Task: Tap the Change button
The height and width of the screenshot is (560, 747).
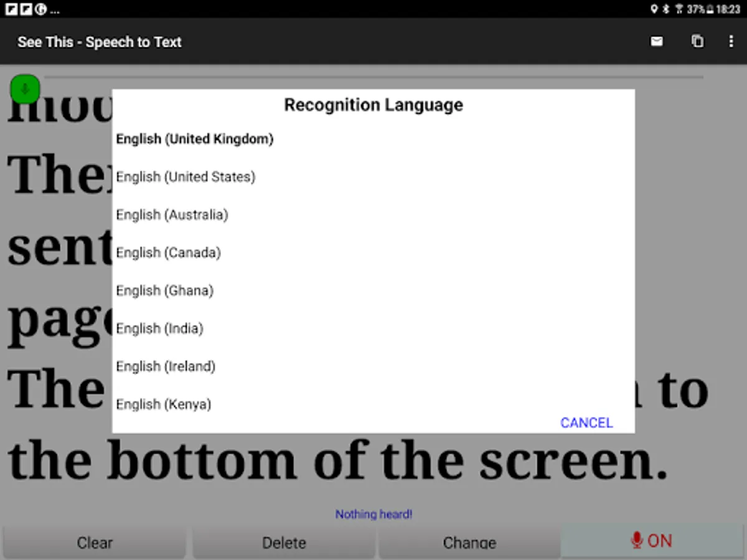Action: click(469, 542)
